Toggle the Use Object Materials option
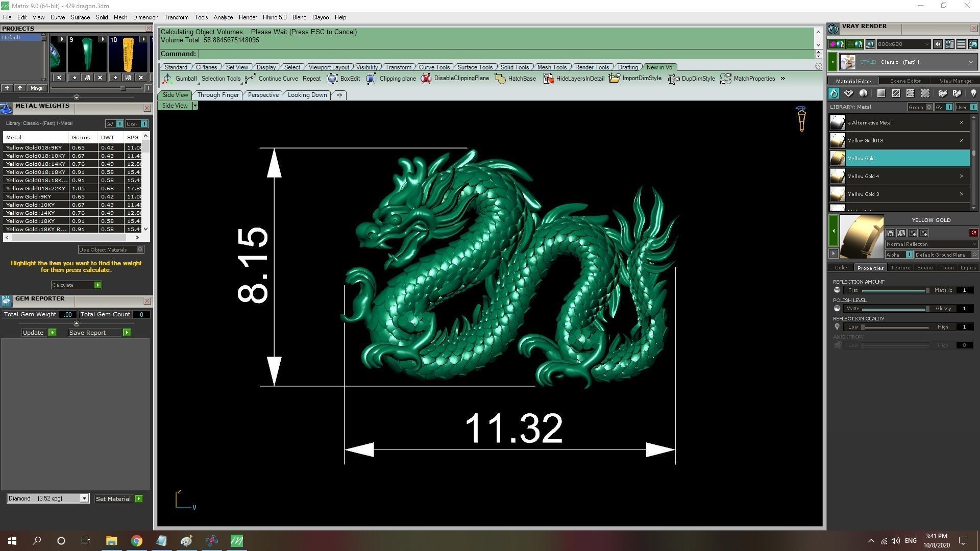The width and height of the screenshot is (980, 551). pos(140,249)
